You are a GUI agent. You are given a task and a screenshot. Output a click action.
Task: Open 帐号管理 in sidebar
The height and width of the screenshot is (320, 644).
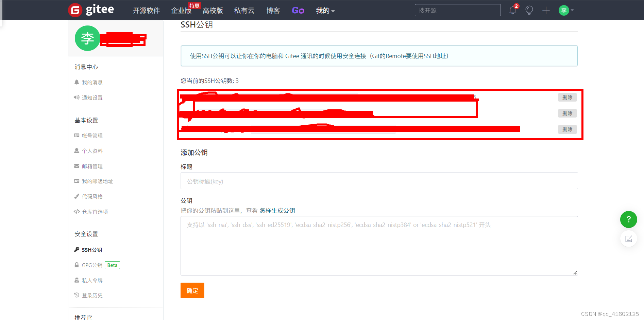click(92, 136)
